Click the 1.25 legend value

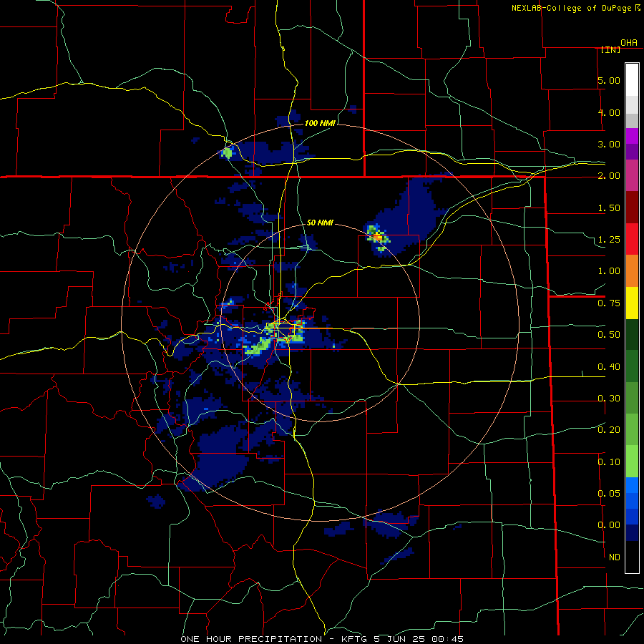click(609, 240)
